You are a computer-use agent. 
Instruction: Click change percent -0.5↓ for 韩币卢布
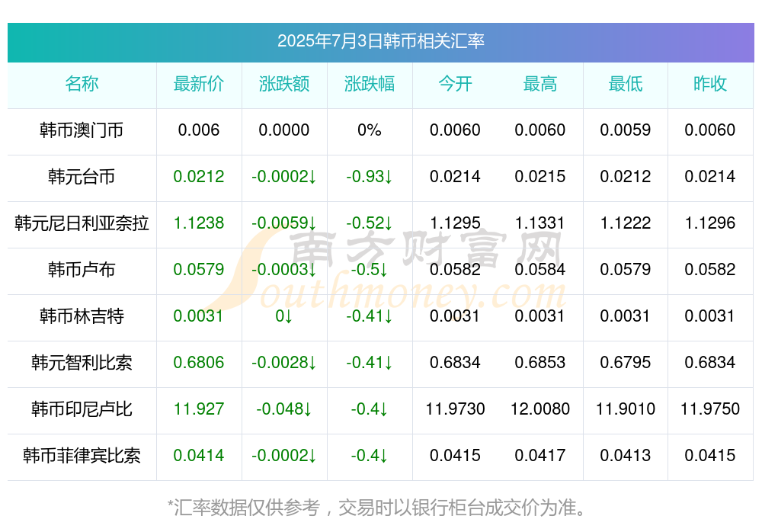click(x=370, y=269)
